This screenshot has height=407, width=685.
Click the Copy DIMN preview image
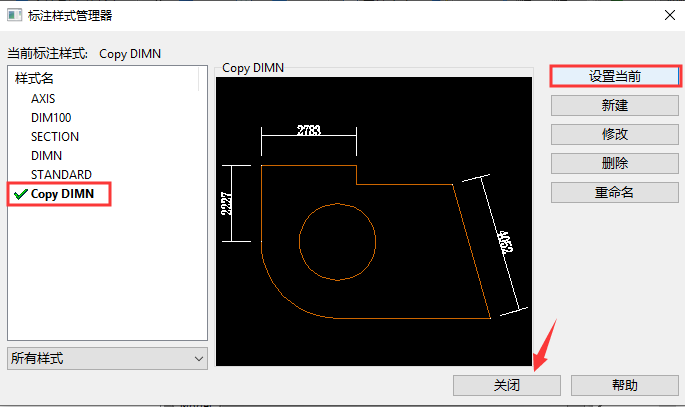[x=374, y=221]
